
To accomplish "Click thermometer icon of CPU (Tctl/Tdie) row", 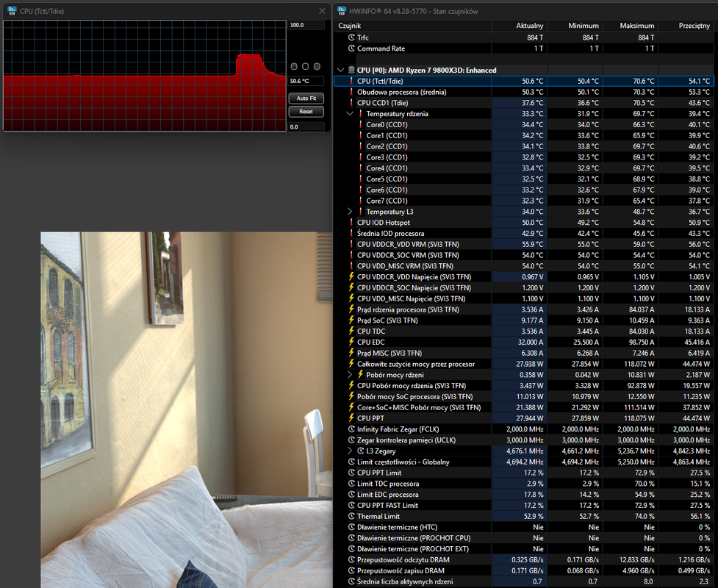I will 351,81.
